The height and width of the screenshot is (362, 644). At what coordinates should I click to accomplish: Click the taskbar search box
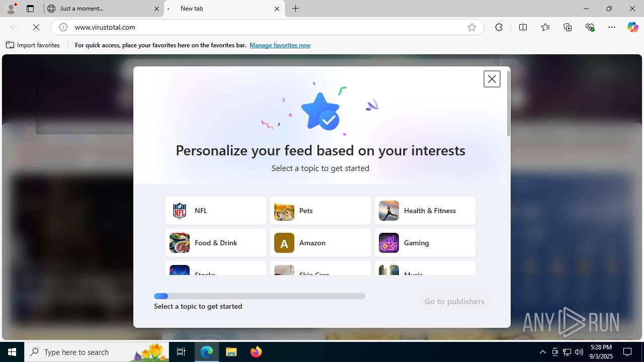point(97,352)
